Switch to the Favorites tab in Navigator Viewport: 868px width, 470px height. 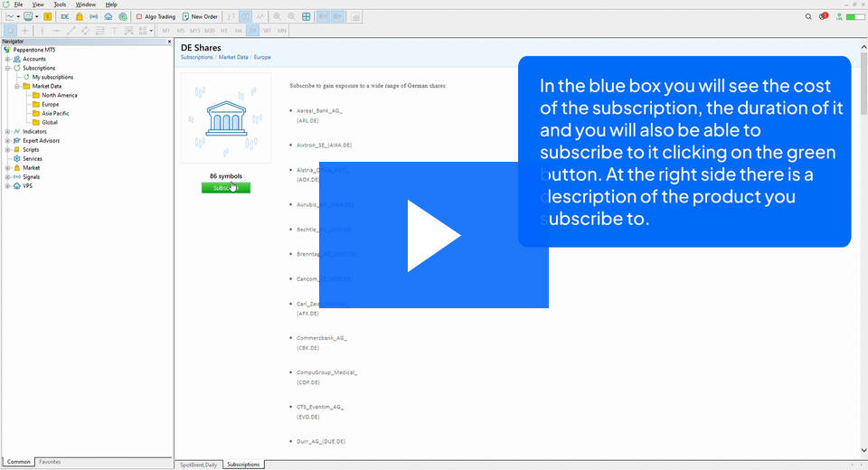50,462
